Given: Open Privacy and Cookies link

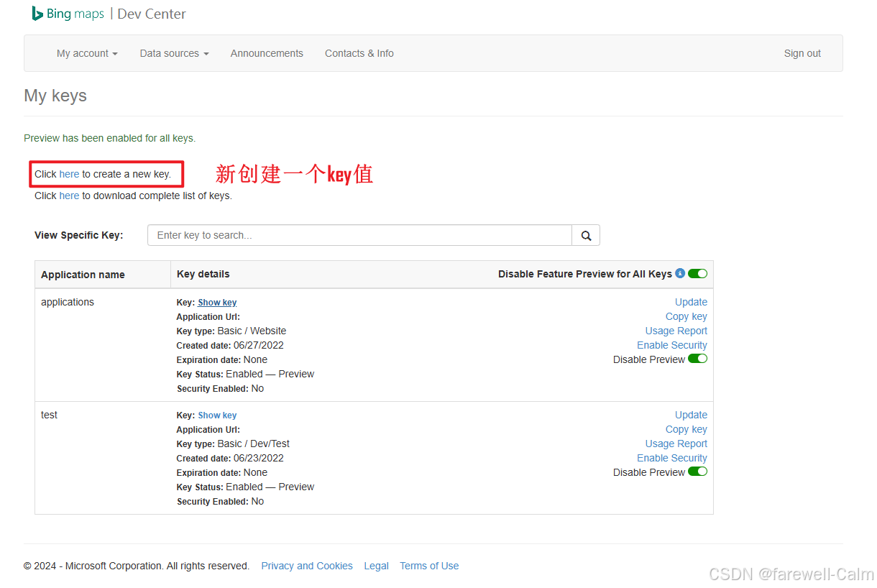Looking at the screenshot, I should tap(307, 566).
